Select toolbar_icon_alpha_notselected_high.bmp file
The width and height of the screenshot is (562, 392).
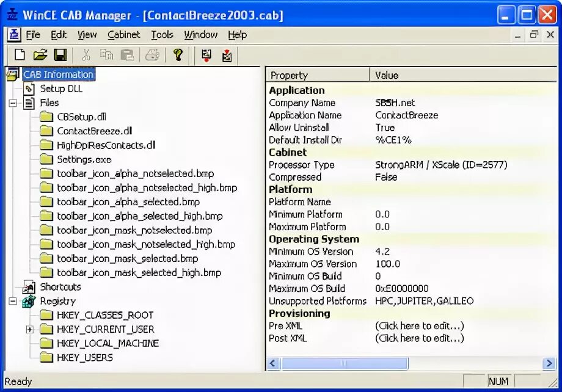point(147,188)
